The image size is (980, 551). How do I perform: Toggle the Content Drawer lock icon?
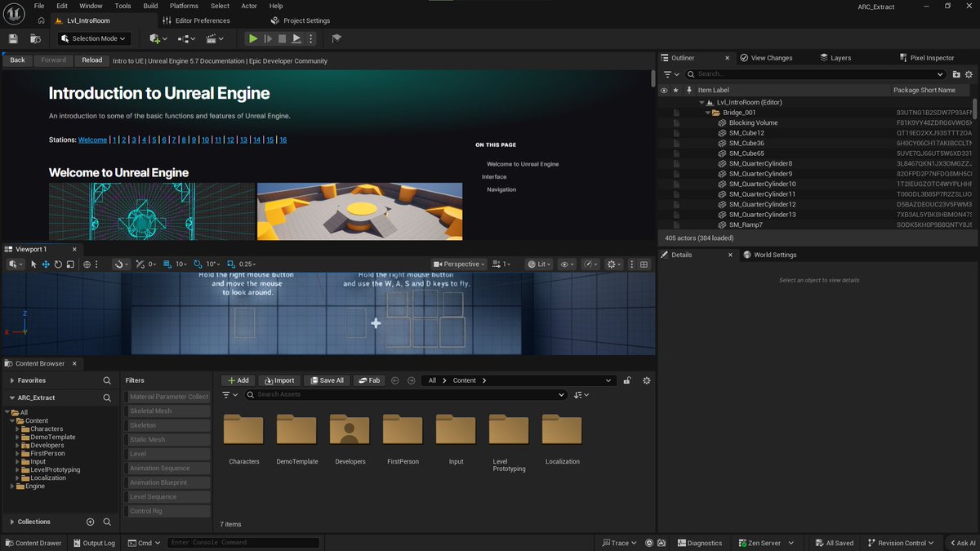[626, 380]
